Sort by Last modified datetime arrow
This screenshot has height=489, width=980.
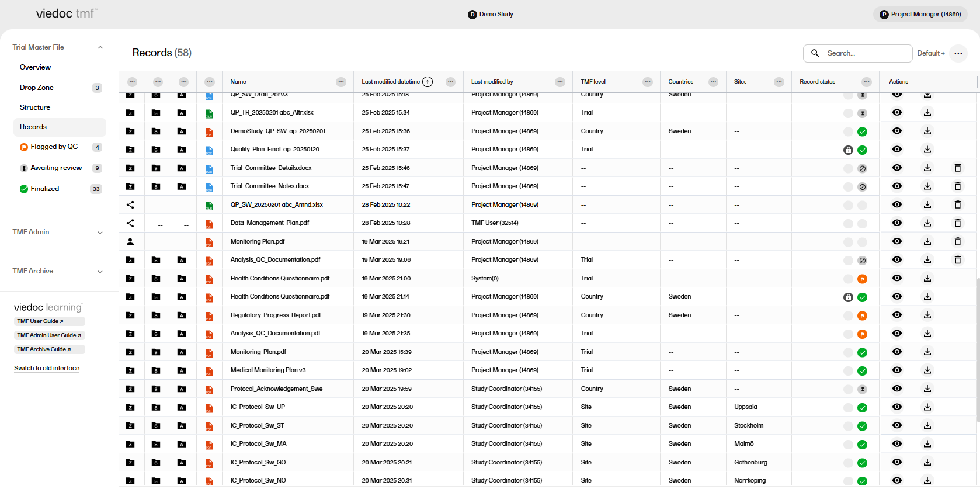point(428,82)
